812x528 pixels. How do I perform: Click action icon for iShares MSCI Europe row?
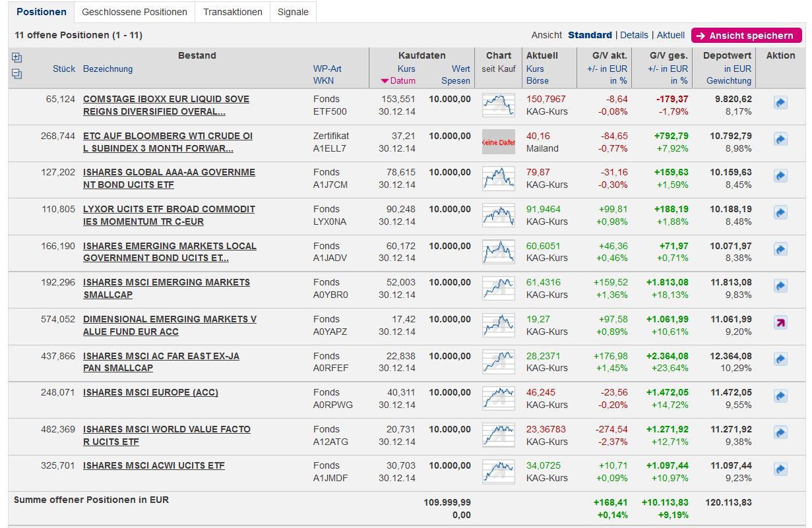click(780, 396)
